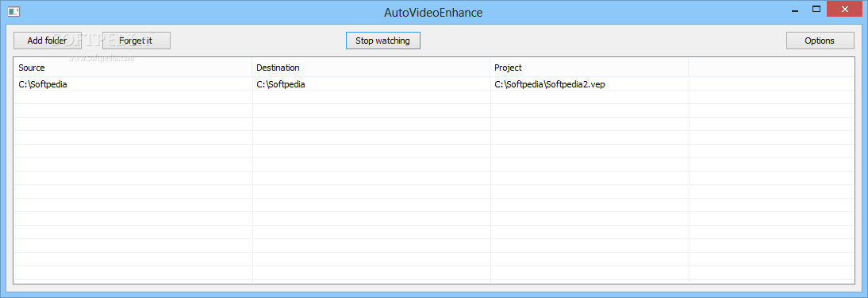Click the empty header after Project column

[771, 68]
